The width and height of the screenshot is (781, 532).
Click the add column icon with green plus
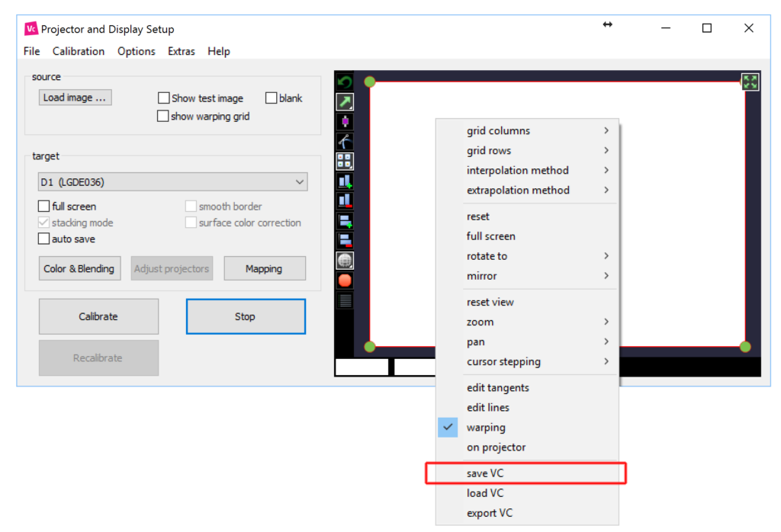tap(345, 181)
